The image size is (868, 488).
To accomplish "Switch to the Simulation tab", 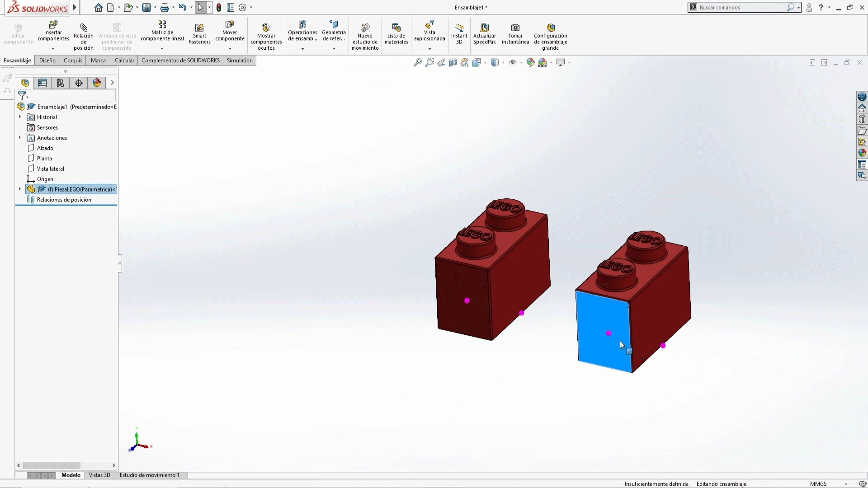I will 240,61.
